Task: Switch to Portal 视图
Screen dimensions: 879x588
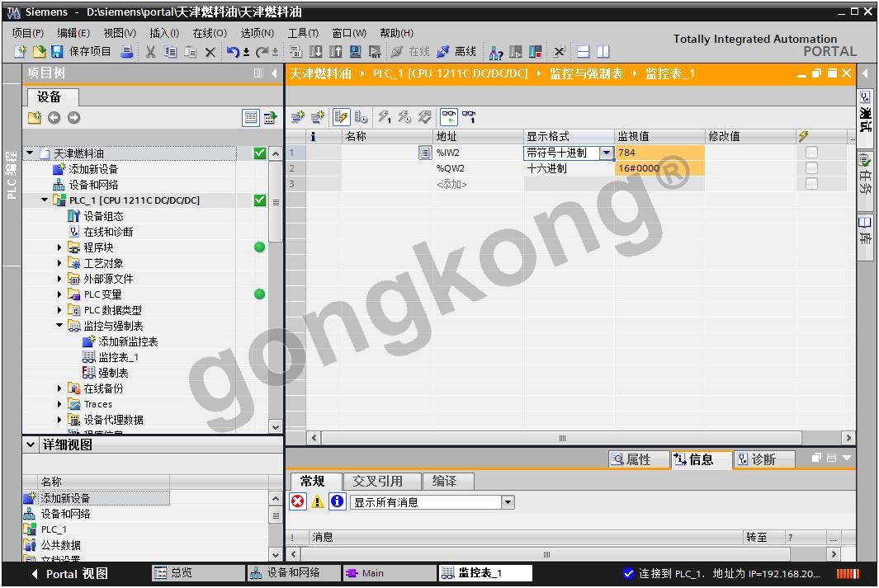Action: [69, 573]
